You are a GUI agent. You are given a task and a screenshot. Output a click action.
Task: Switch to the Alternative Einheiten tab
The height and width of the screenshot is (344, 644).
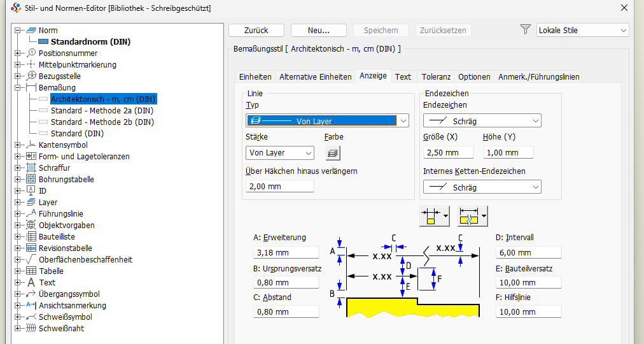[x=316, y=77]
